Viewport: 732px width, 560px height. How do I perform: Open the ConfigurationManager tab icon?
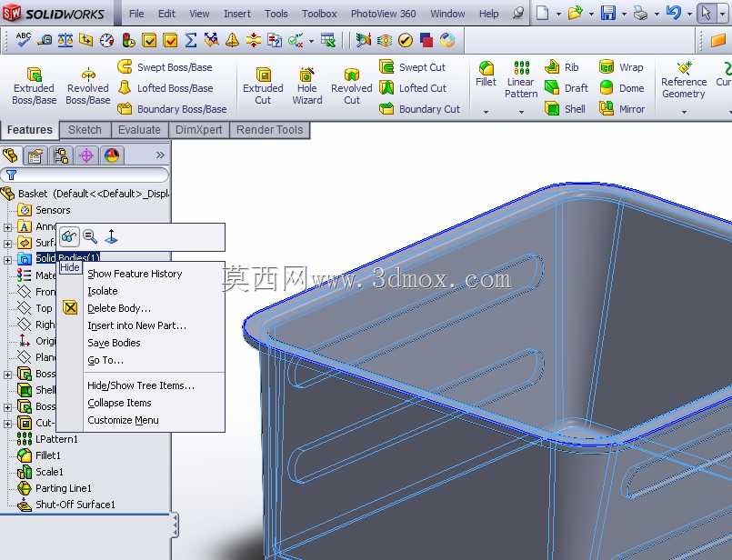coord(61,155)
